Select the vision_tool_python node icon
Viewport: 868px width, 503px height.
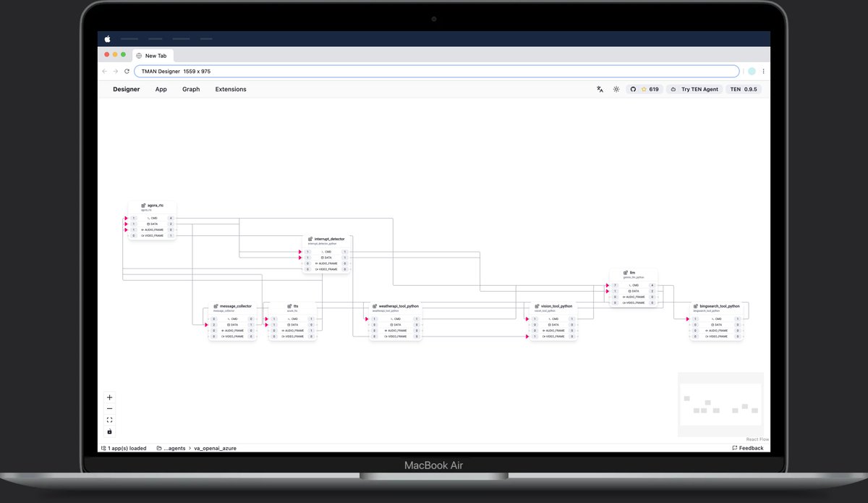537,306
